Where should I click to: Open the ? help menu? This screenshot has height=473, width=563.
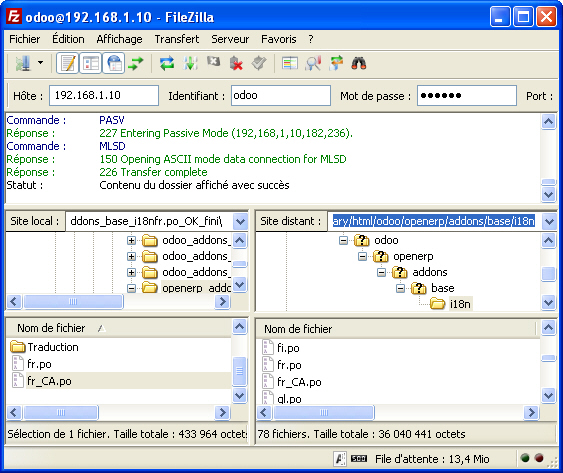tap(311, 39)
